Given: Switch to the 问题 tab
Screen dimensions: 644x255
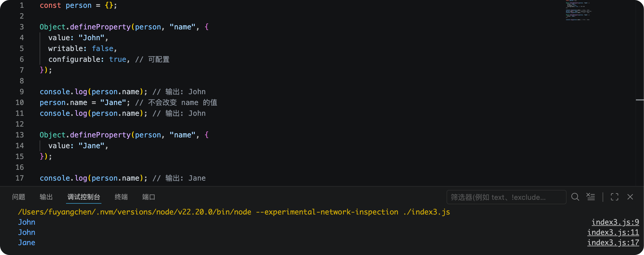Looking at the screenshot, I should (x=19, y=197).
